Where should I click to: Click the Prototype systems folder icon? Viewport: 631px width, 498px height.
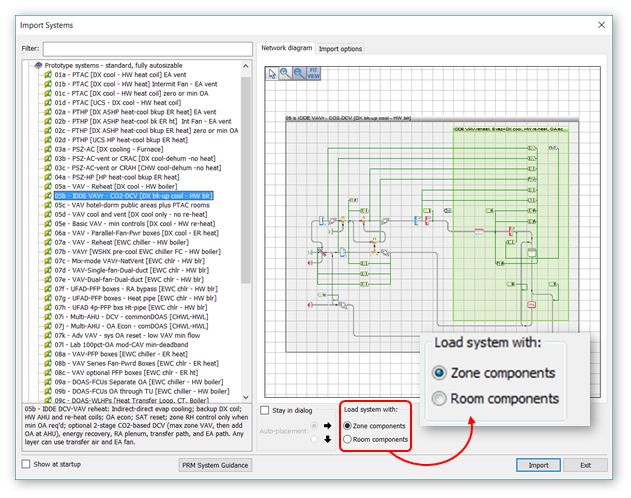(37, 65)
